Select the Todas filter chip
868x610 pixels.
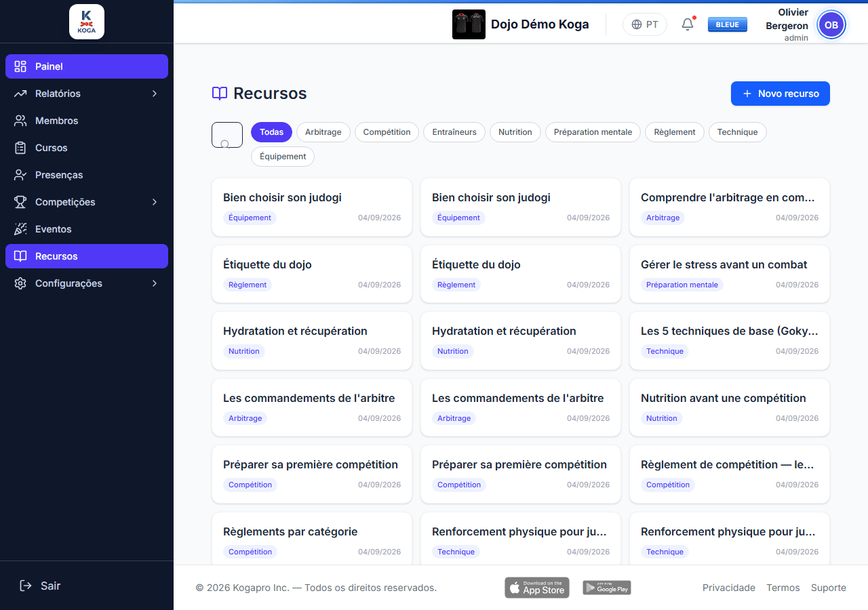271,132
